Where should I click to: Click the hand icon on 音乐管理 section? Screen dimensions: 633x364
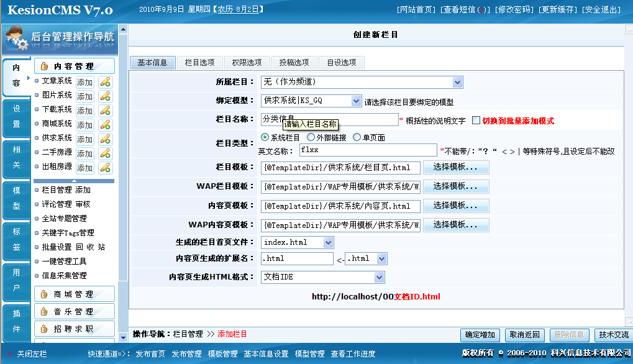44,312
